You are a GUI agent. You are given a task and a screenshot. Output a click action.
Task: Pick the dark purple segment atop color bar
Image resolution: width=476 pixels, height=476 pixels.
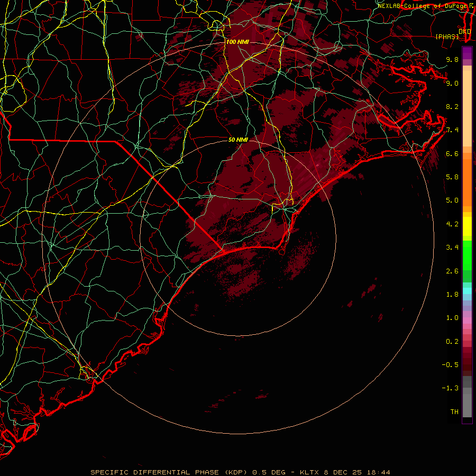pyautogui.click(x=467, y=53)
